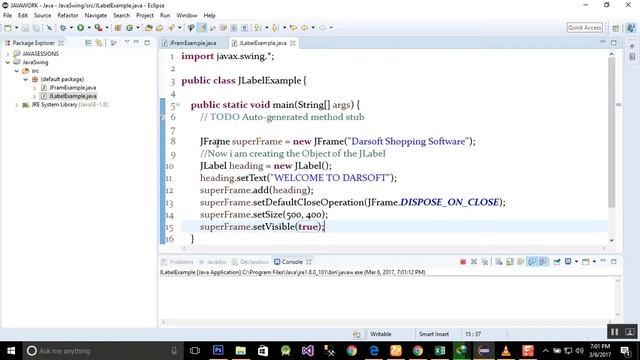Image resolution: width=640 pixels, height=360 pixels.
Task: Open the Source menu
Action: pyautogui.click(x=42, y=16)
